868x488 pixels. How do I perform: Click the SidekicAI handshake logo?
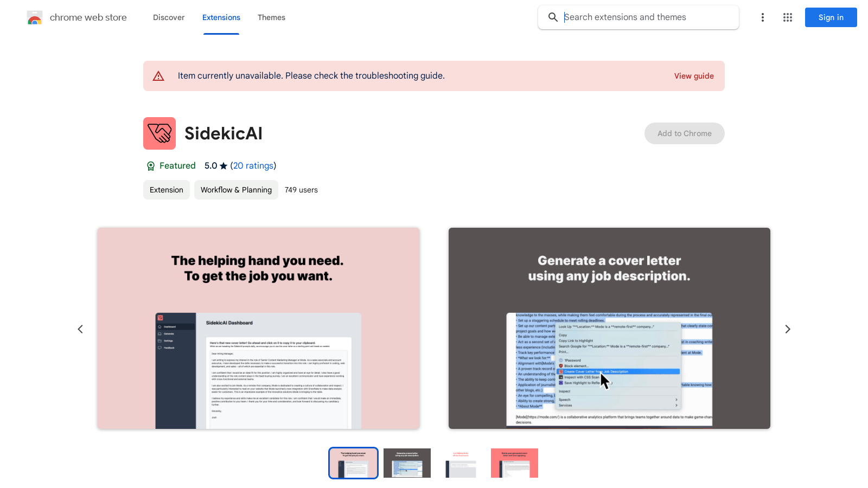(x=159, y=133)
